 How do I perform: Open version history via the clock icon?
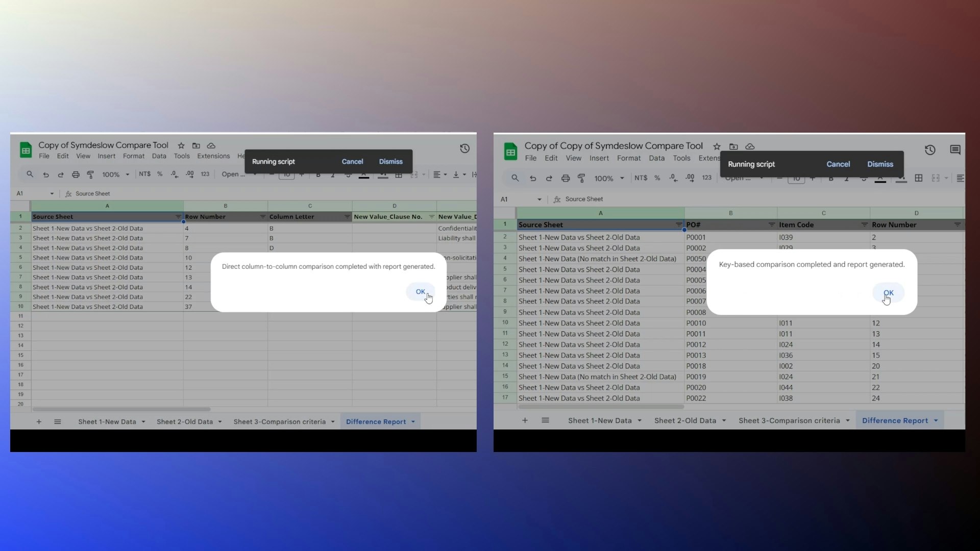click(465, 148)
